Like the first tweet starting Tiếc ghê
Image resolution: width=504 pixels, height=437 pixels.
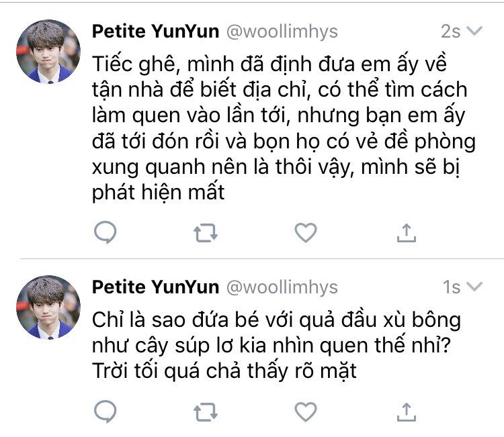pyautogui.click(x=306, y=232)
